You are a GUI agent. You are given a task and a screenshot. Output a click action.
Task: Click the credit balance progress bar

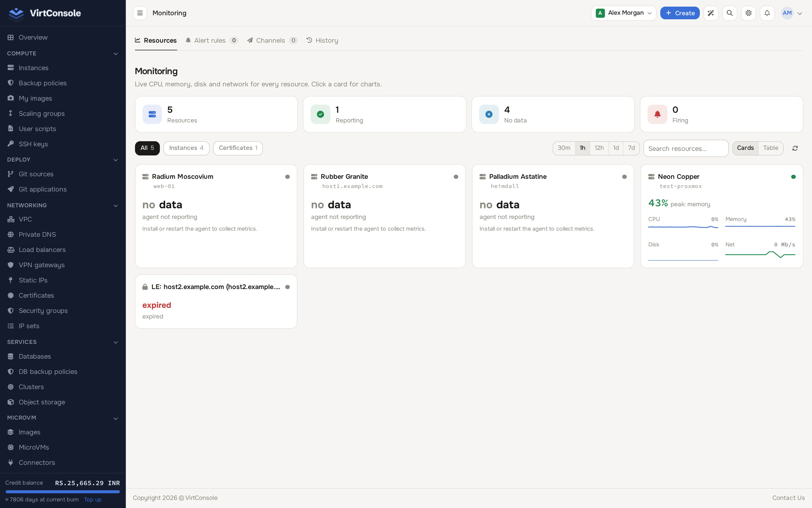point(63,492)
